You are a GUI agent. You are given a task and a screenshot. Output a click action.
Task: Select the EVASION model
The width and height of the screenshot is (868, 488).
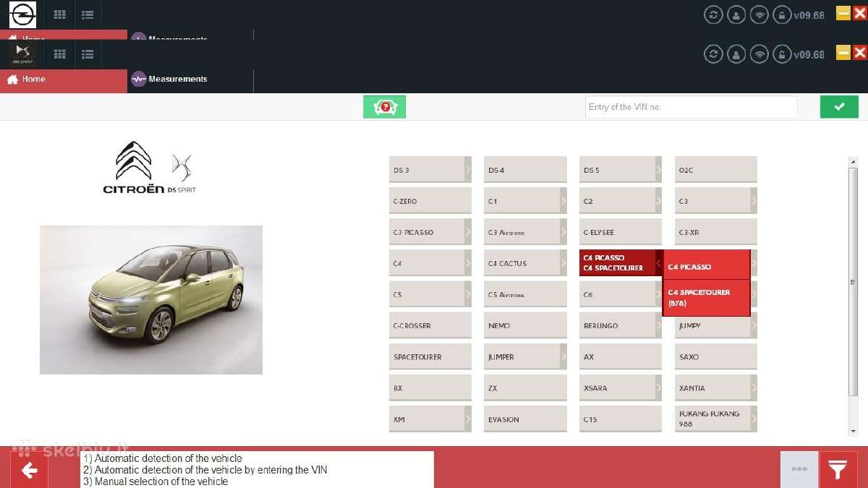tap(525, 419)
